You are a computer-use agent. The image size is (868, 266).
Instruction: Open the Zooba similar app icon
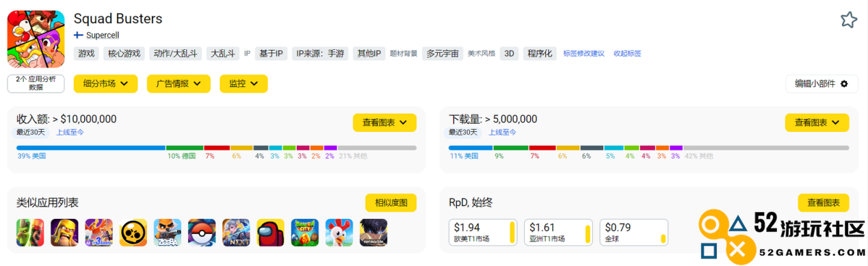click(x=168, y=232)
